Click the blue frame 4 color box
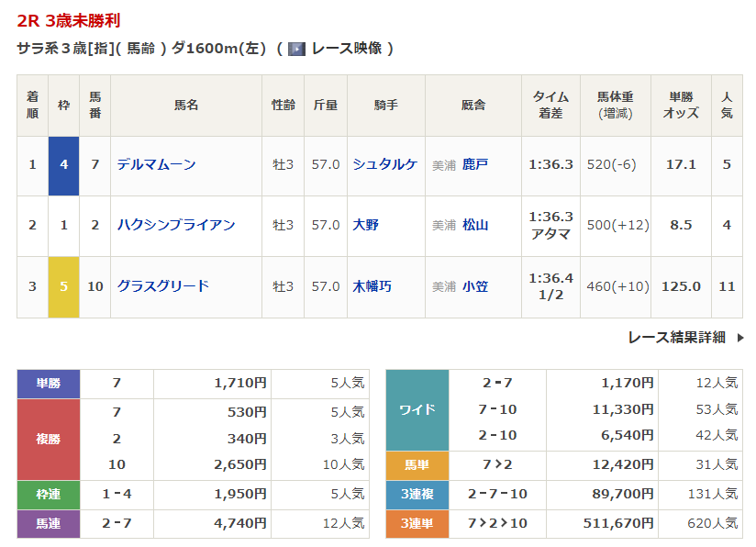Screen dimensions: 756x547 click(63, 165)
